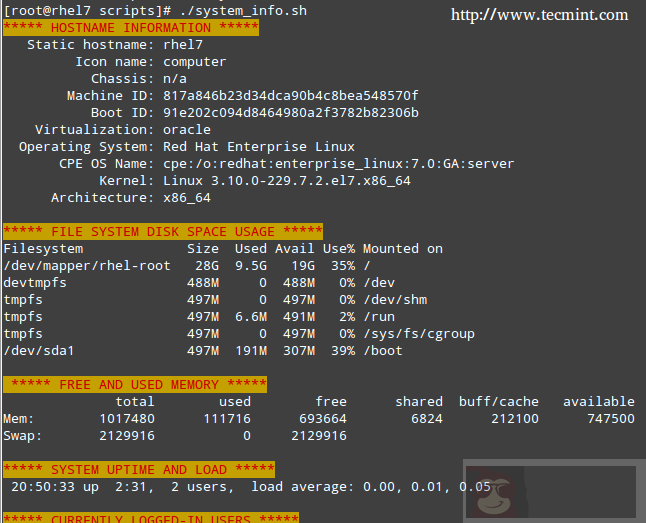Click the shared memory value 6824

point(427,419)
